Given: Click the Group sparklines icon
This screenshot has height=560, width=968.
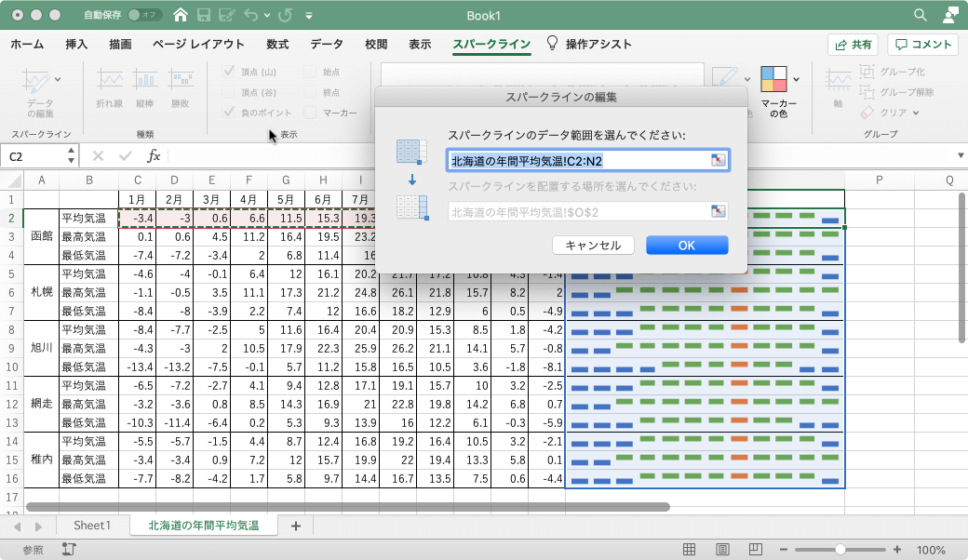Looking at the screenshot, I should (x=867, y=72).
